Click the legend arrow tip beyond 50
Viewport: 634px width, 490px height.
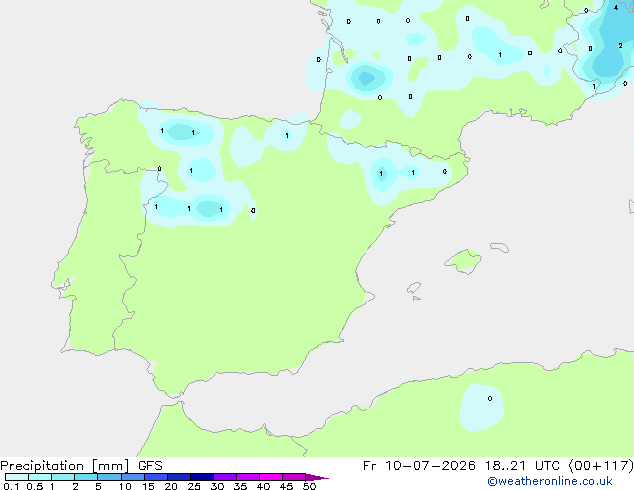(x=317, y=477)
